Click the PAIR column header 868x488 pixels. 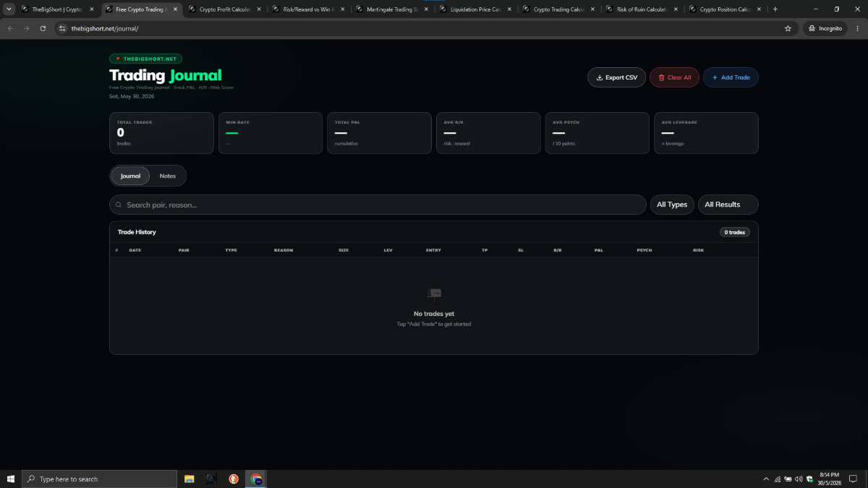point(184,250)
